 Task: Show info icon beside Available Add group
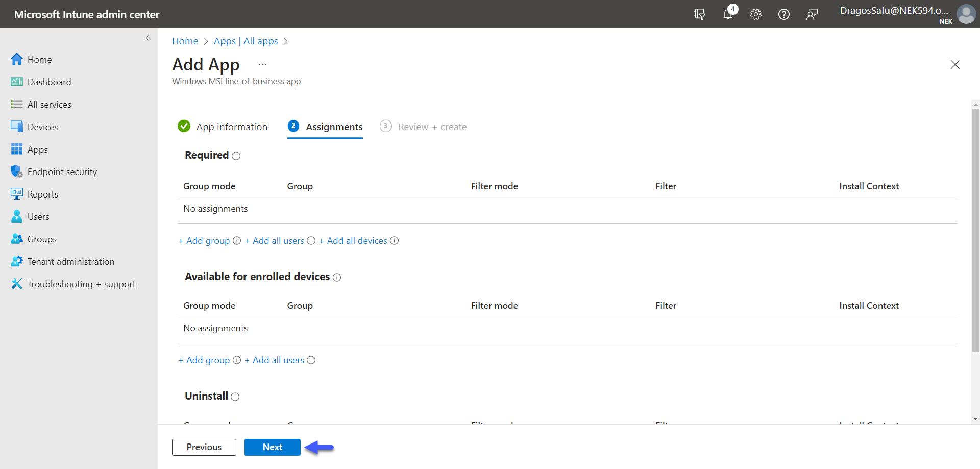[x=237, y=360]
